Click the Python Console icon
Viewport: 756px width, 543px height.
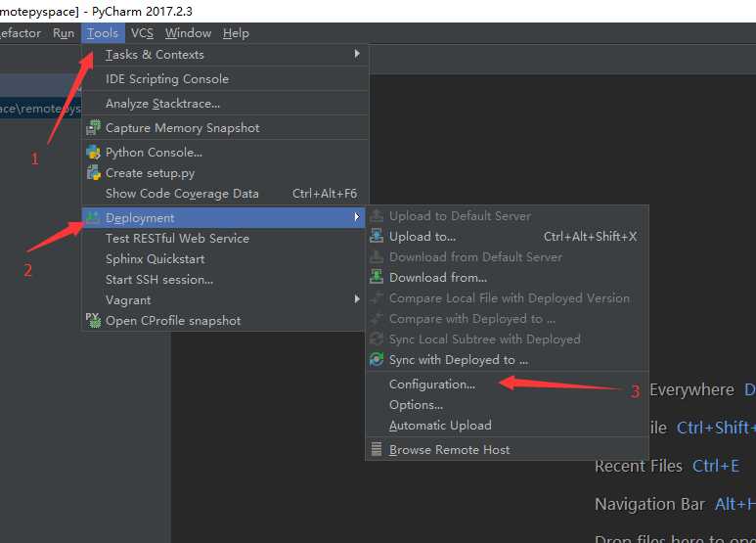coord(93,153)
